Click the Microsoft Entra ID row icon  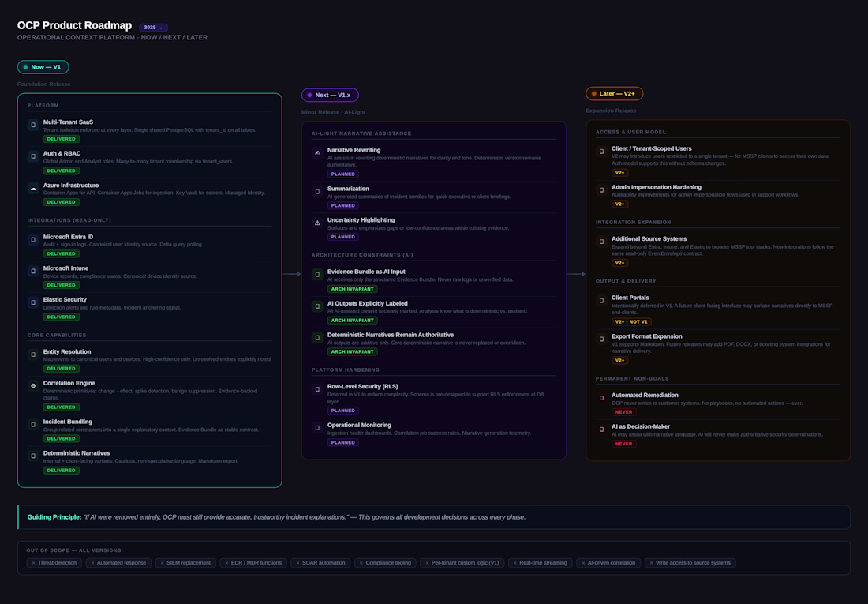33,240
